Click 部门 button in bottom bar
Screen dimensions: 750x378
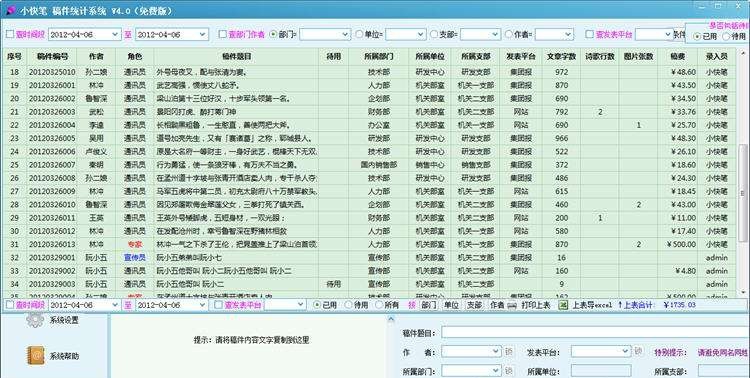[428, 305]
